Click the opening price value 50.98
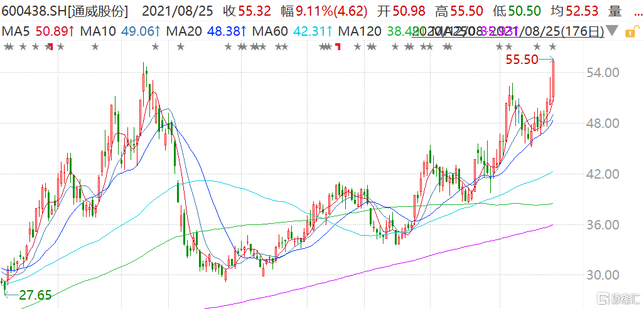This screenshot has height=309, width=644. (409, 12)
